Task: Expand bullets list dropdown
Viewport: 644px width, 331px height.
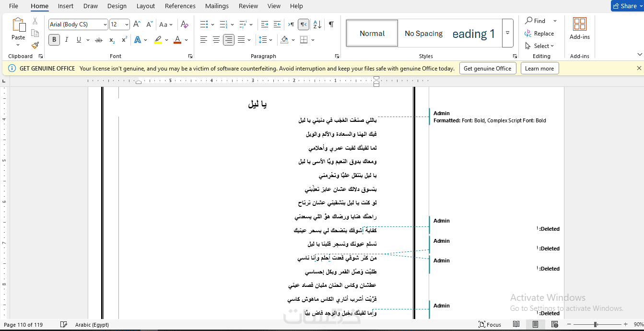Action: coord(213,24)
